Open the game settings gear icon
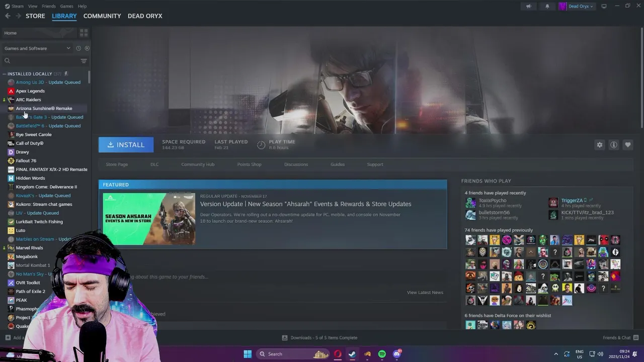This screenshot has height=362, width=644. (x=600, y=145)
